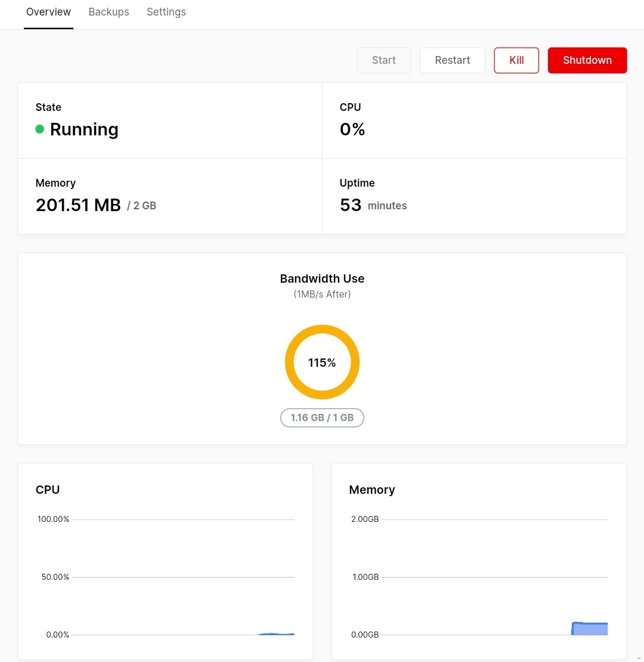Screen dimensions: 644x662
Task: Click the 115% label inside donut
Action: (x=322, y=363)
